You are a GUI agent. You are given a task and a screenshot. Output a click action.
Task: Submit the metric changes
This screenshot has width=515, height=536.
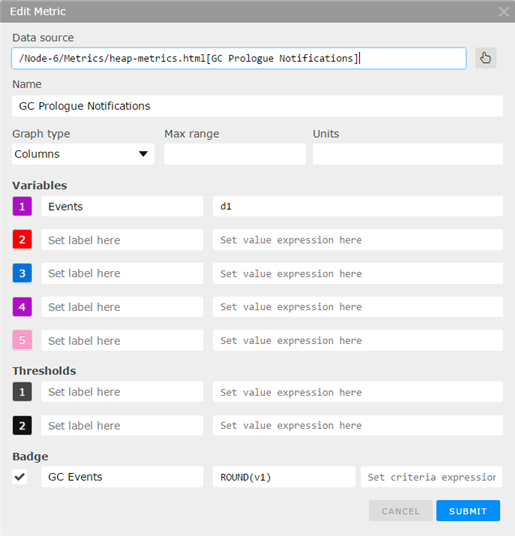tap(468, 511)
